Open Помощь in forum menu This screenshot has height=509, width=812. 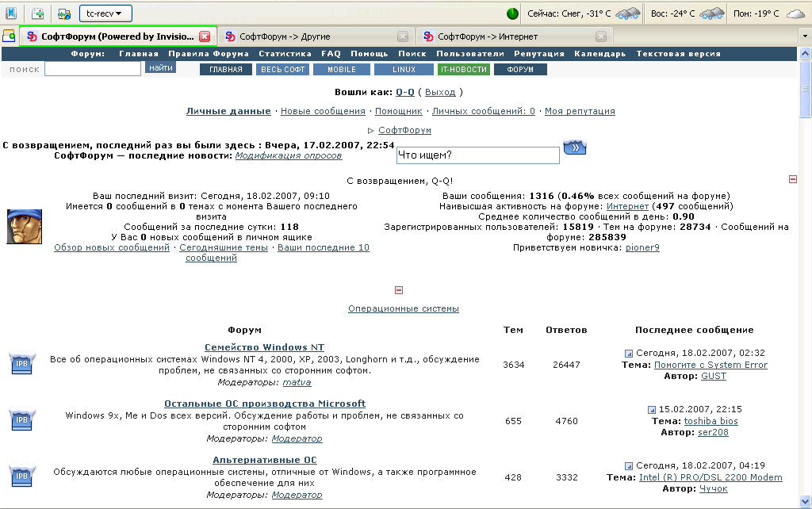coord(370,54)
